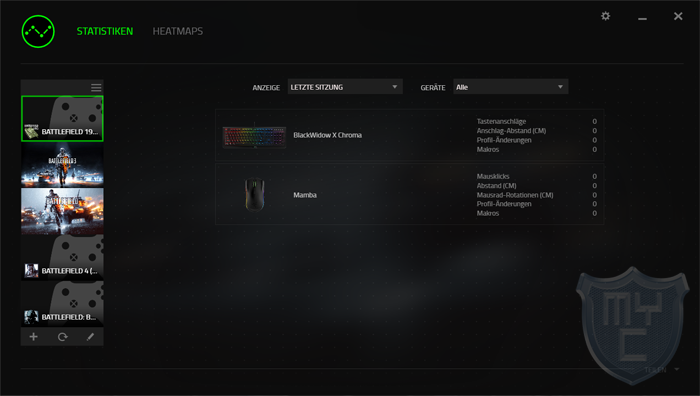This screenshot has height=396, width=700.
Task: Open the Anzeige 'Letzte Sitzung' dropdown
Action: 345,87
